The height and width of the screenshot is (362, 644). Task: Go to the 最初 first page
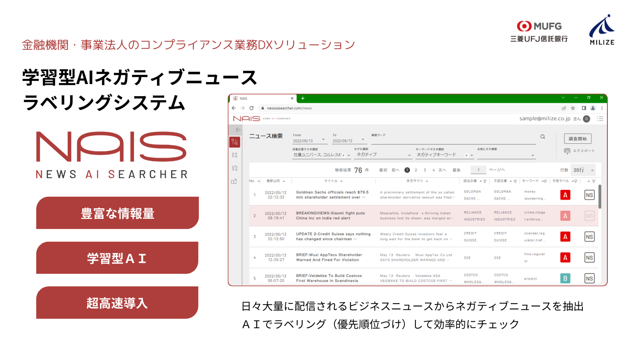point(383,170)
